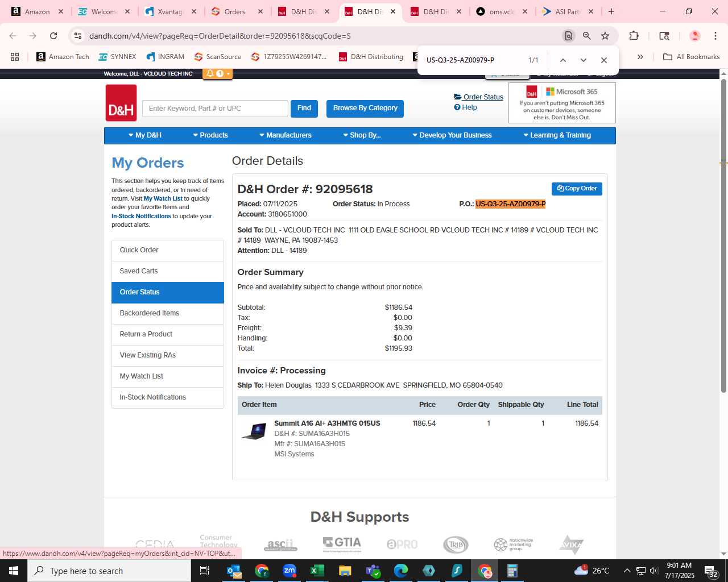The image size is (728, 582).
Task: Open Chrome profile avatar
Action: coord(694,36)
